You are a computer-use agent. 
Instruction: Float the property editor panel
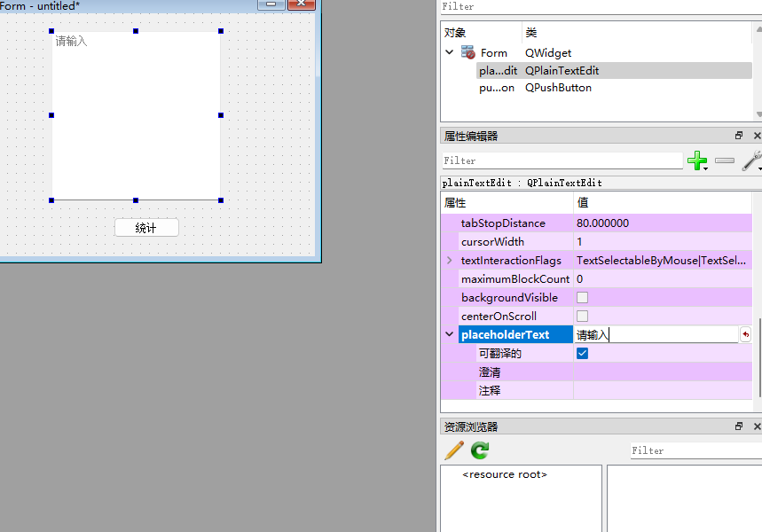pyautogui.click(x=739, y=136)
